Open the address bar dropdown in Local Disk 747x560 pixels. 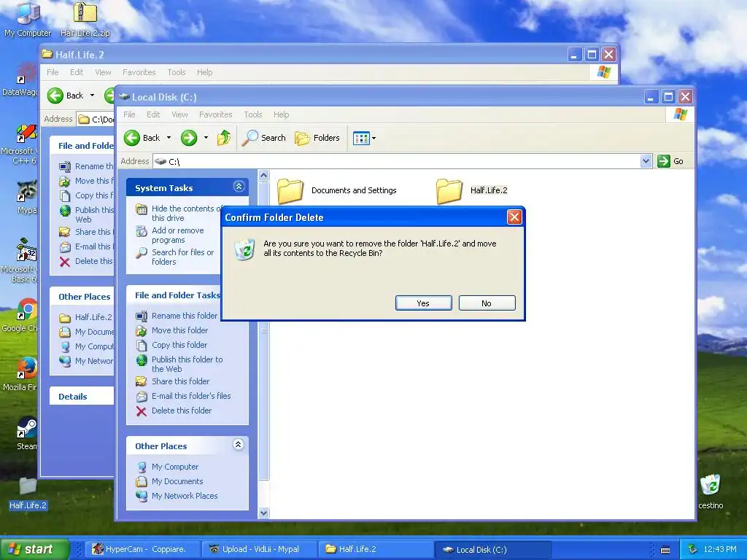(646, 161)
